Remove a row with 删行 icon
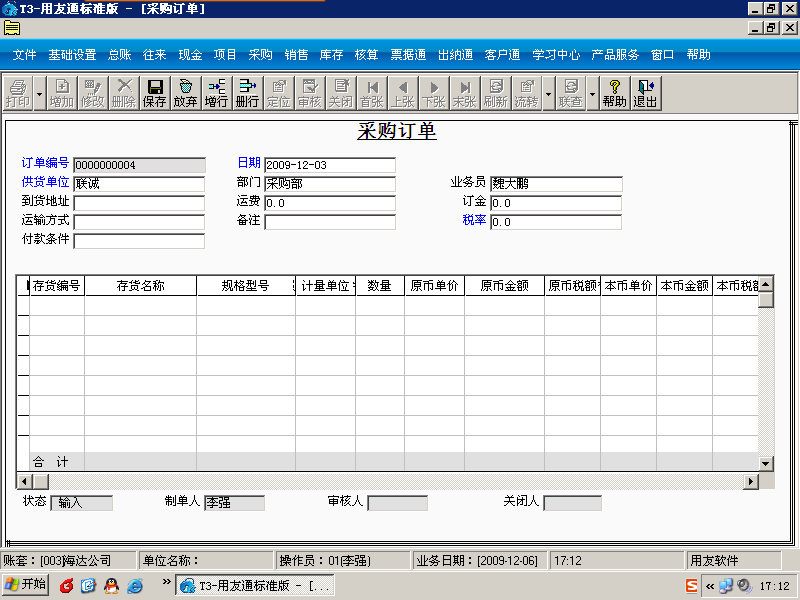 [247, 93]
